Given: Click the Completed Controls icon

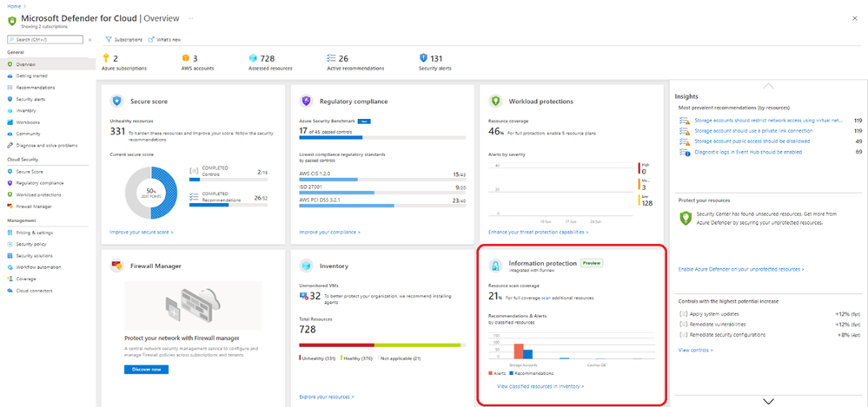Looking at the screenshot, I should (194, 170).
